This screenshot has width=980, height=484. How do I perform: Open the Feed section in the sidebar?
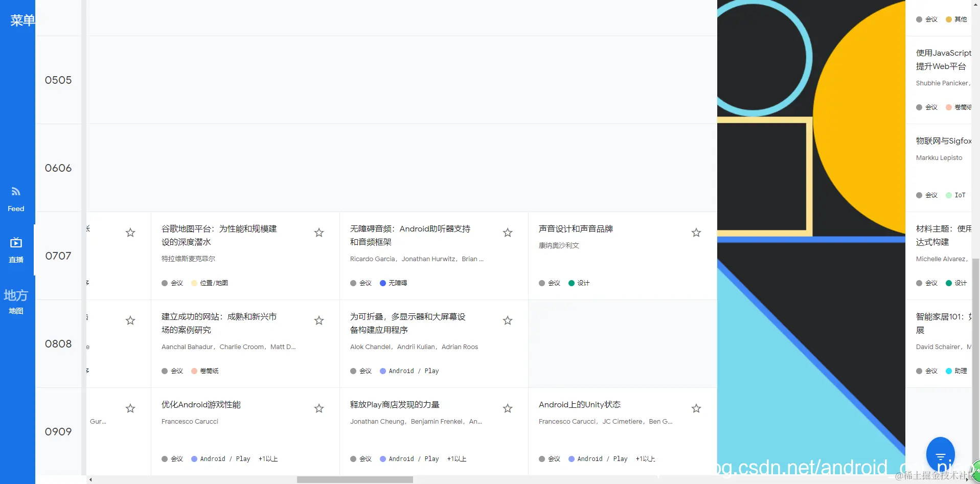(x=16, y=198)
